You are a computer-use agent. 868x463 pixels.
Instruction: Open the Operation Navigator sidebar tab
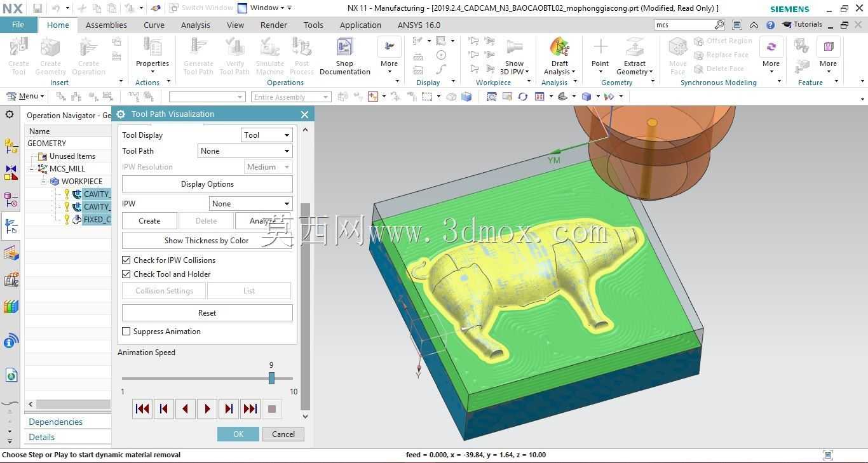click(x=11, y=226)
